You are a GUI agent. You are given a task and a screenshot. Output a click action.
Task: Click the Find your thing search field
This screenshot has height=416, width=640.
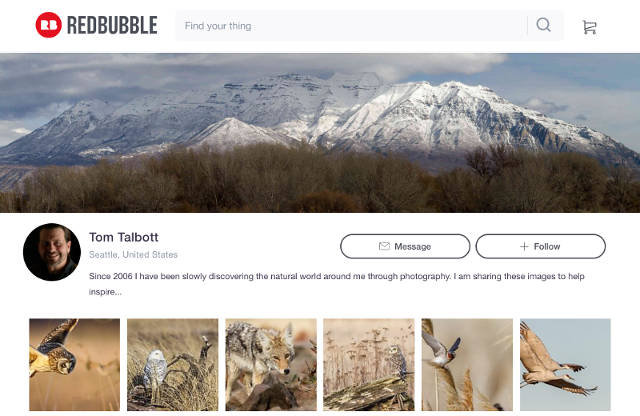[x=351, y=25]
